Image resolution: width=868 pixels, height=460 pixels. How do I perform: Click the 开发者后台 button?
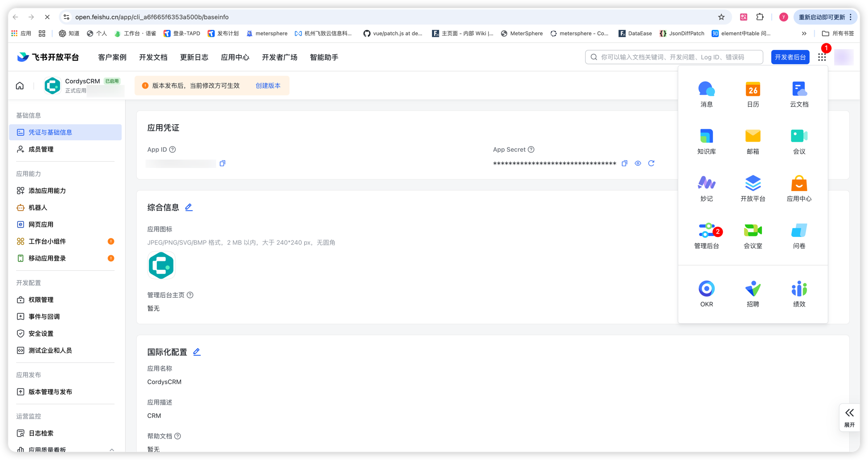coord(790,57)
